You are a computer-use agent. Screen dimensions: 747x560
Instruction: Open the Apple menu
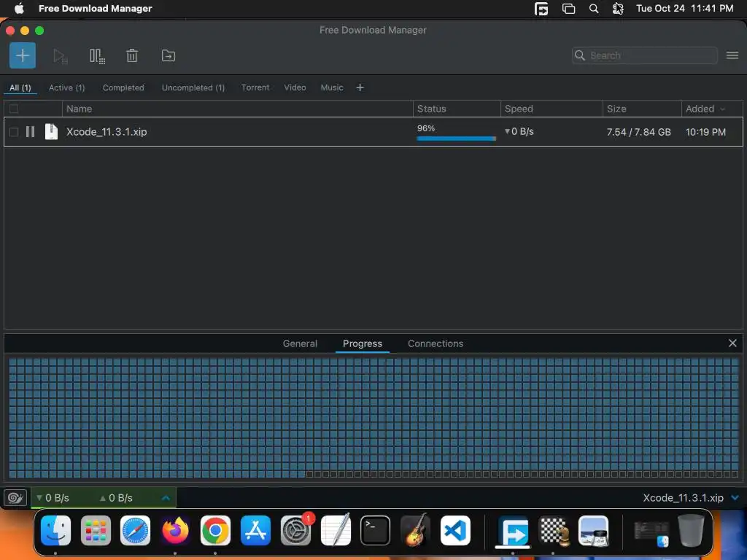pos(19,8)
